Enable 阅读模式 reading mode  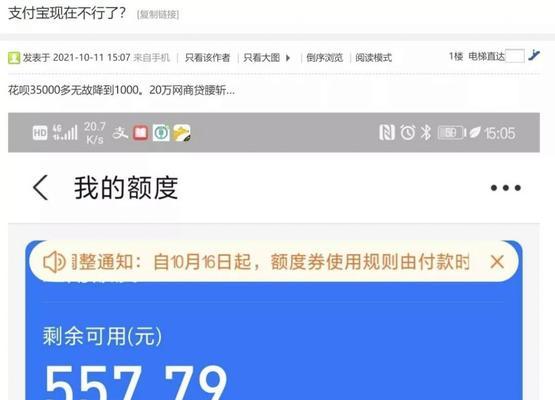coord(373,58)
